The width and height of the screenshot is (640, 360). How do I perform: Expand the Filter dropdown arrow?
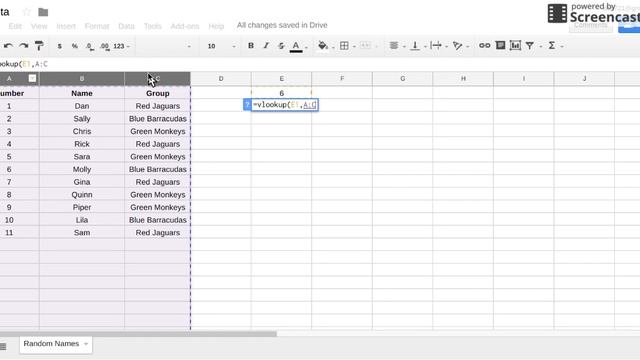pos(540,47)
